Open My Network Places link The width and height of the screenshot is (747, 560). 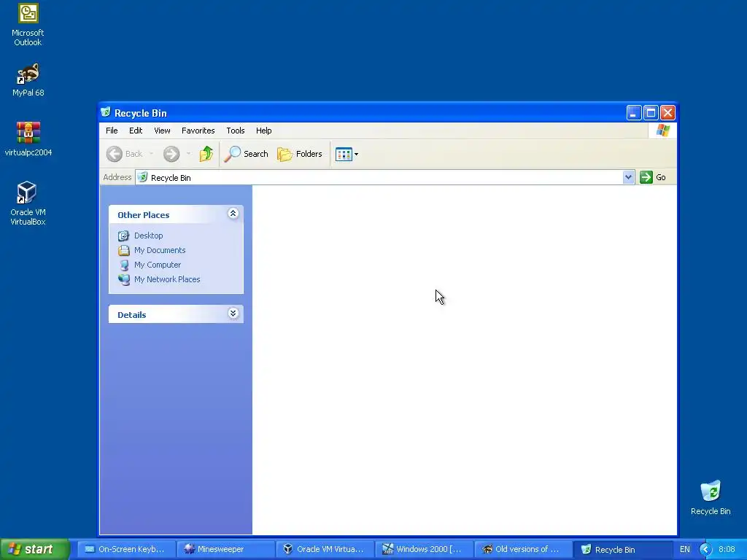167,279
